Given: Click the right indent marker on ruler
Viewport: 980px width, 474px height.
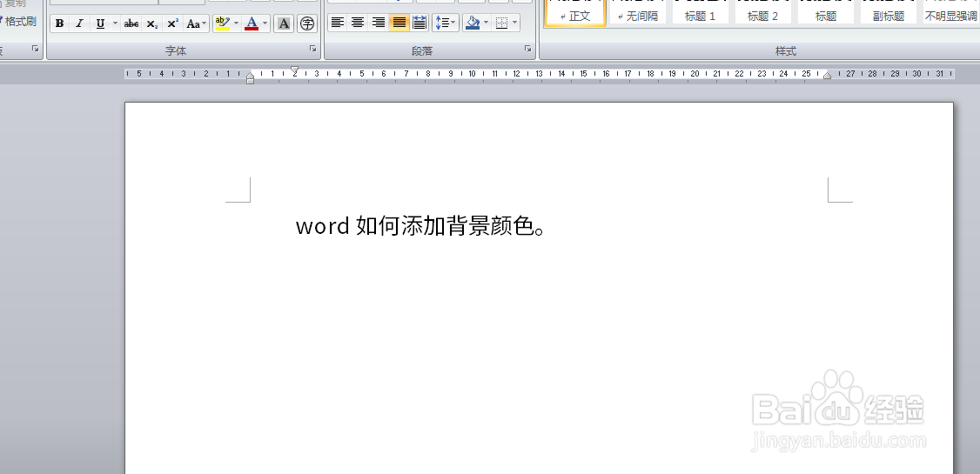Looking at the screenshot, I should click(x=827, y=76).
